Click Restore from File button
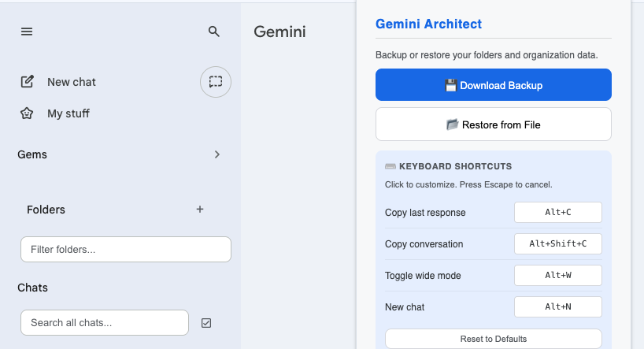The width and height of the screenshot is (644, 349). 494,124
